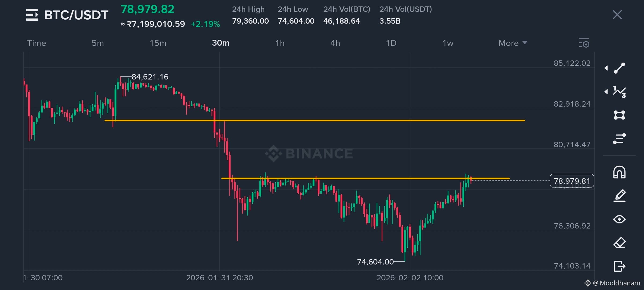Tap the 84,621.16 high price label
This screenshot has width=644, height=290.
[x=150, y=77]
